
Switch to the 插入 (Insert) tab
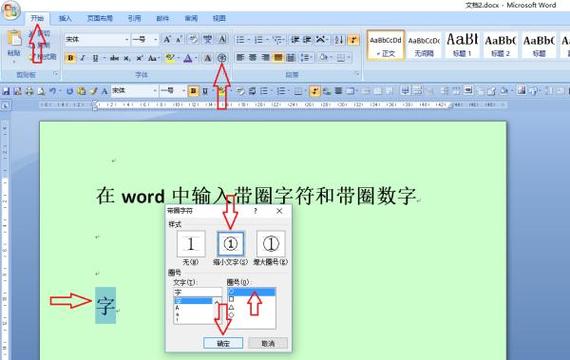point(65,18)
